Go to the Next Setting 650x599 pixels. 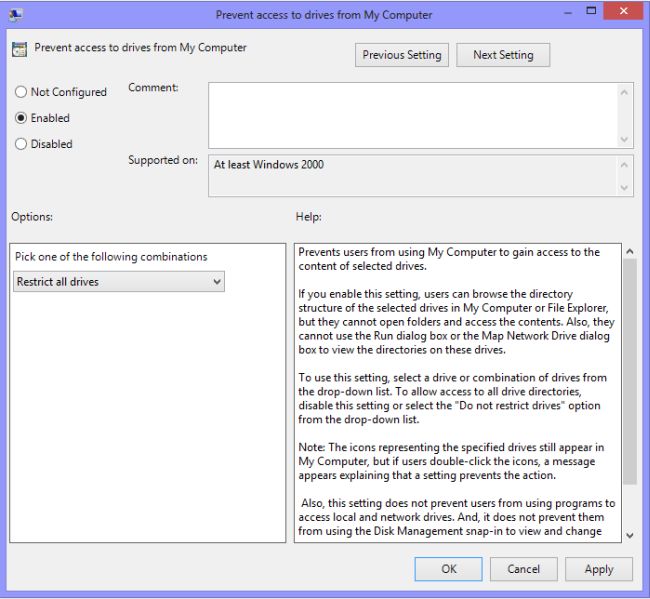click(503, 55)
